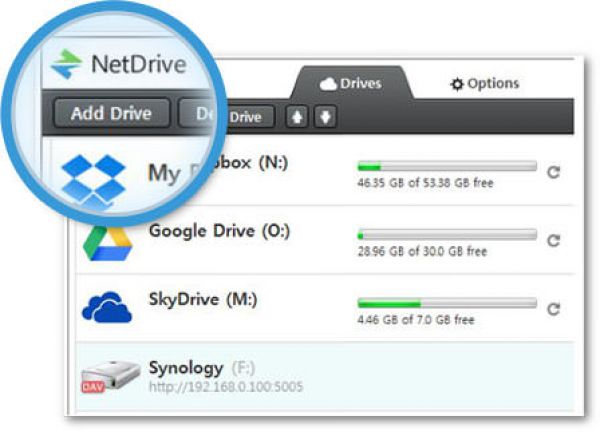The height and width of the screenshot is (432, 600).
Task: Click the SkyDrive storage usage bar
Action: [x=447, y=303]
